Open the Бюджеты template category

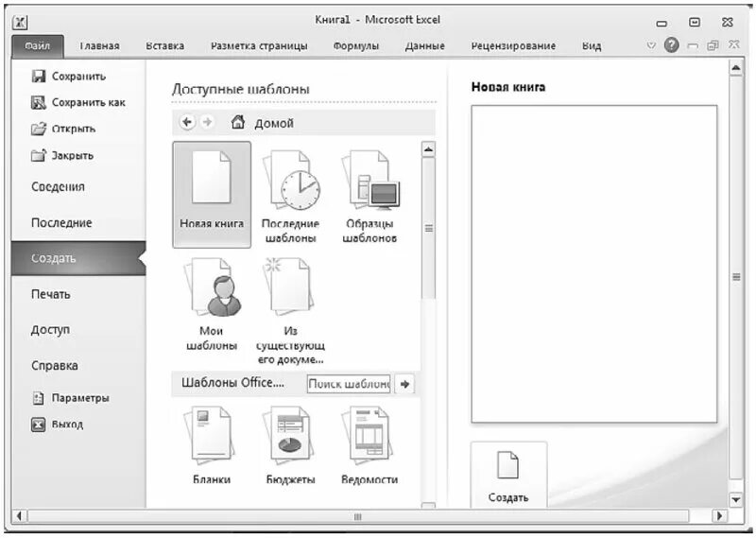pyautogui.click(x=290, y=445)
